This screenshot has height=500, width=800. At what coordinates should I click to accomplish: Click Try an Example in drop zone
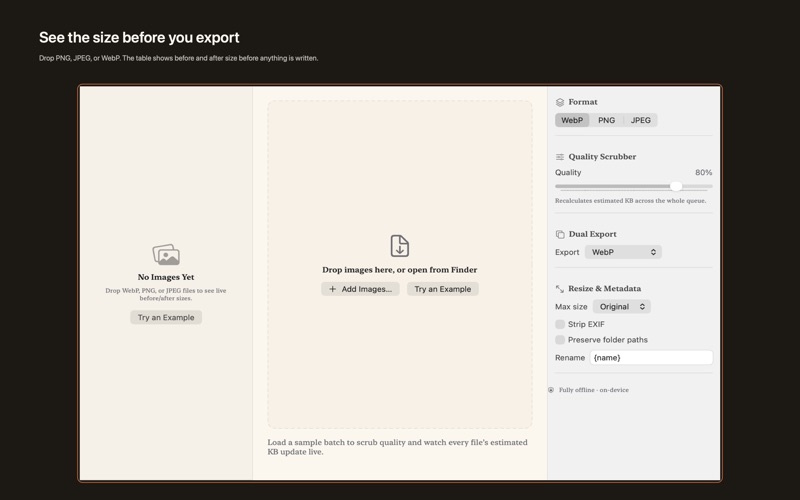442,289
